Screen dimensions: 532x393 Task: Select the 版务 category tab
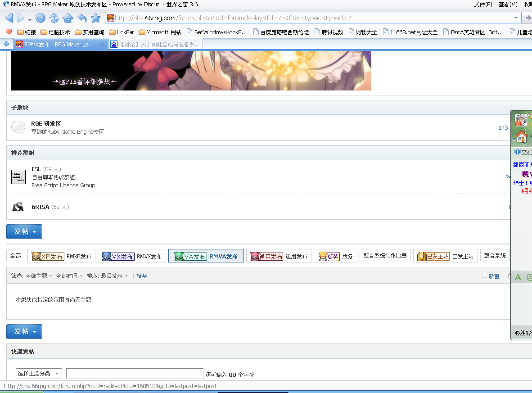tap(336, 256)
